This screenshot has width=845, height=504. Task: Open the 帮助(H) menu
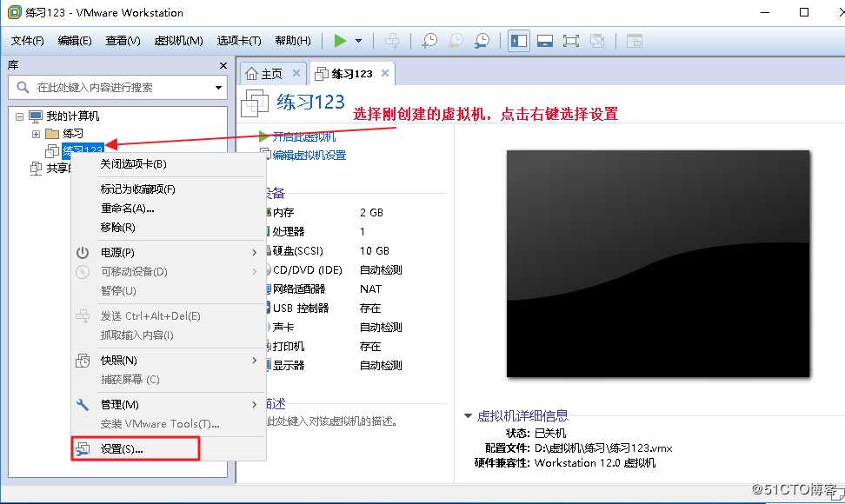pos(293,41)
